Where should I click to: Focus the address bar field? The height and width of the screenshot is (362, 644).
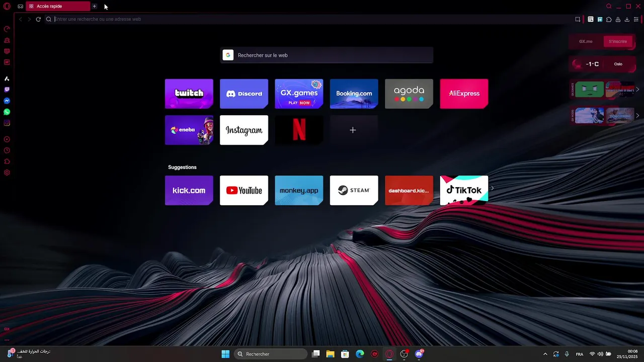click(309, 19)
